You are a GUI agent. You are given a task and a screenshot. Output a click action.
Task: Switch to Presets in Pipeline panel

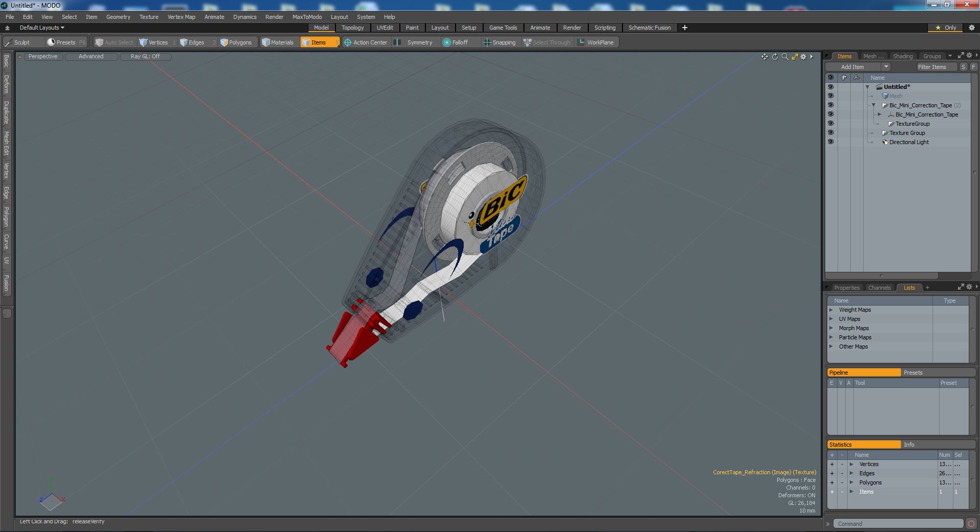(939, 373)
